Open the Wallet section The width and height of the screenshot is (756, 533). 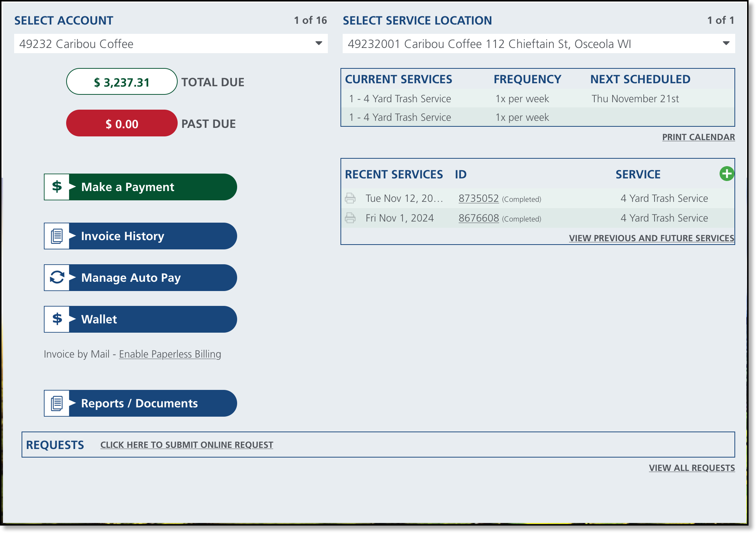(x=152, y=319)
